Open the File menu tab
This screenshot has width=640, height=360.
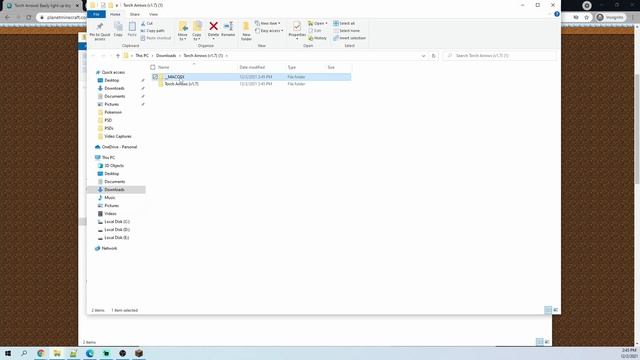tap(96, 14)
